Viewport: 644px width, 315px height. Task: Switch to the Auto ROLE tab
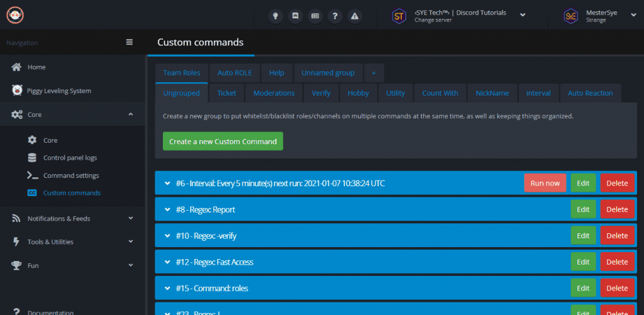tap(235, 73)
